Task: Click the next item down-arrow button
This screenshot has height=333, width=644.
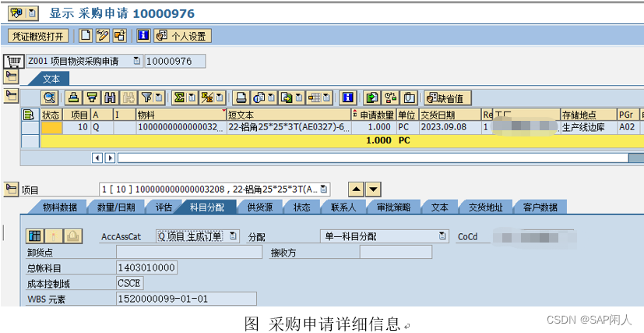Action: (373, 190)
